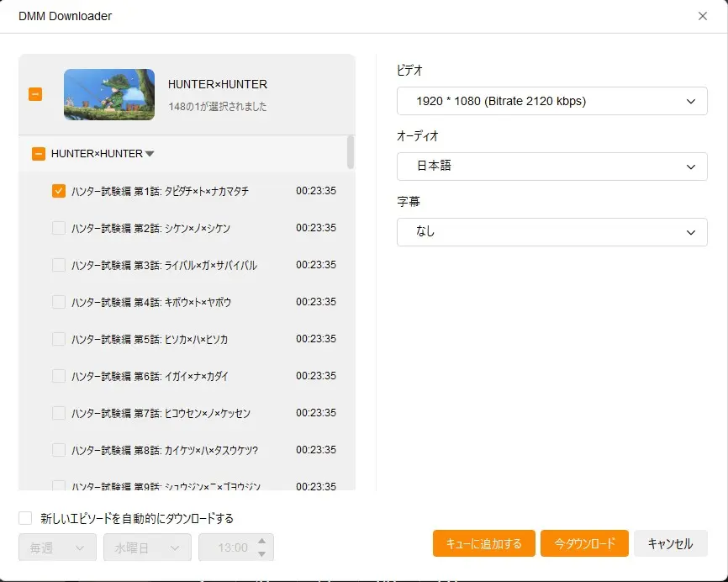Decrease schedule time with down arrow
Screen dimensions: 728x582
pos(261,553)
